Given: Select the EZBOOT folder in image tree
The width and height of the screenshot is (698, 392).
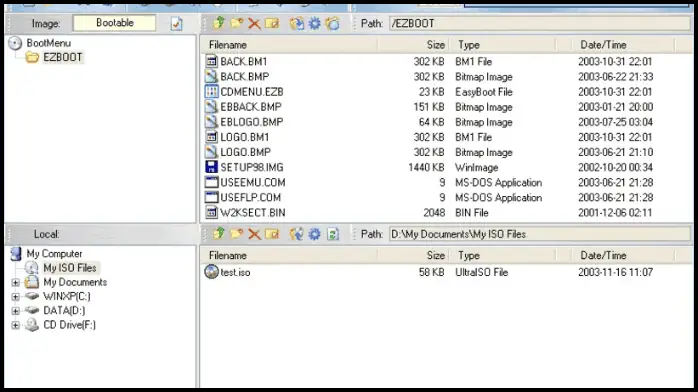Looking at the screenshot, I should click(x=62, y=57).
